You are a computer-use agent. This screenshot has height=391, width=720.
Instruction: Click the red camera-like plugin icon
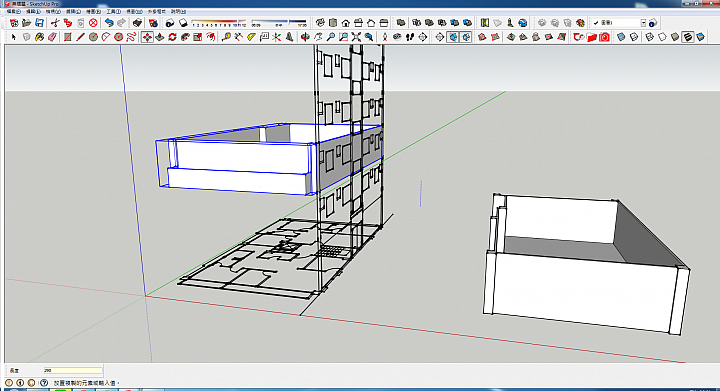[604, 37]
